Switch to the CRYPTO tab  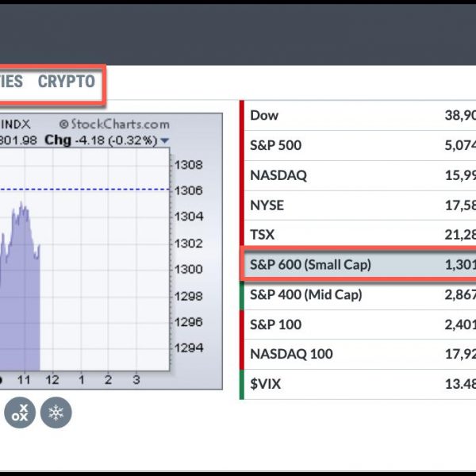(x=67, y=82)
